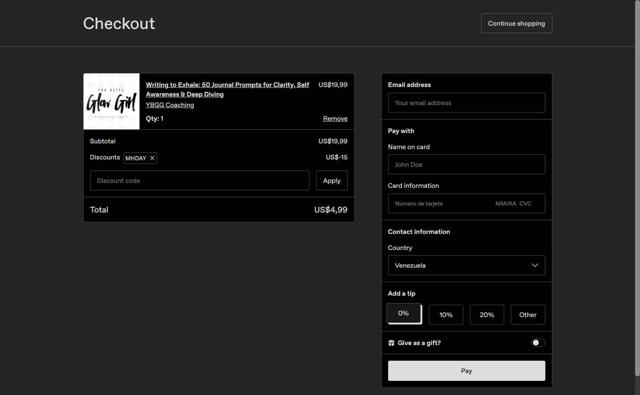Select the 10% tip option
Screen dimensions: 640x395
point(446,315)
